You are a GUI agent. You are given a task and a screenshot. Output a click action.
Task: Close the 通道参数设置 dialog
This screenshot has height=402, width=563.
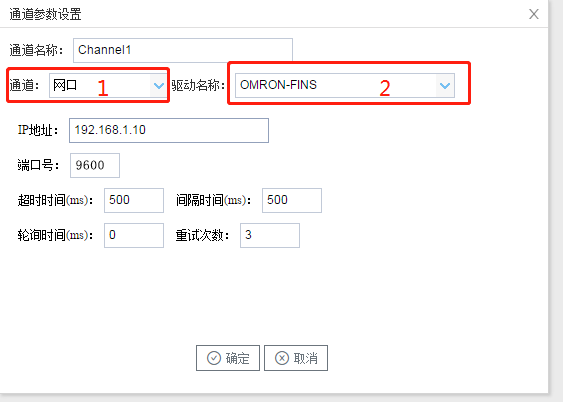point(534,14)
